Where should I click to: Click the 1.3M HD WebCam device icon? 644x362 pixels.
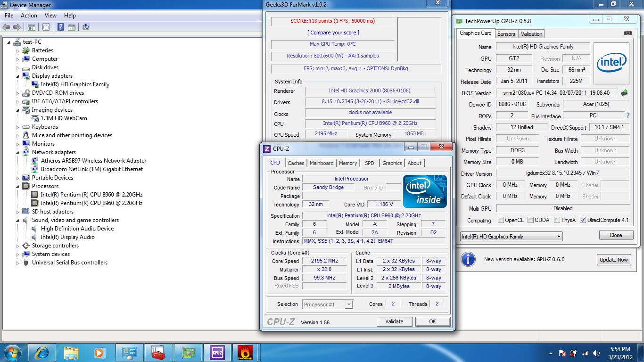35,118
